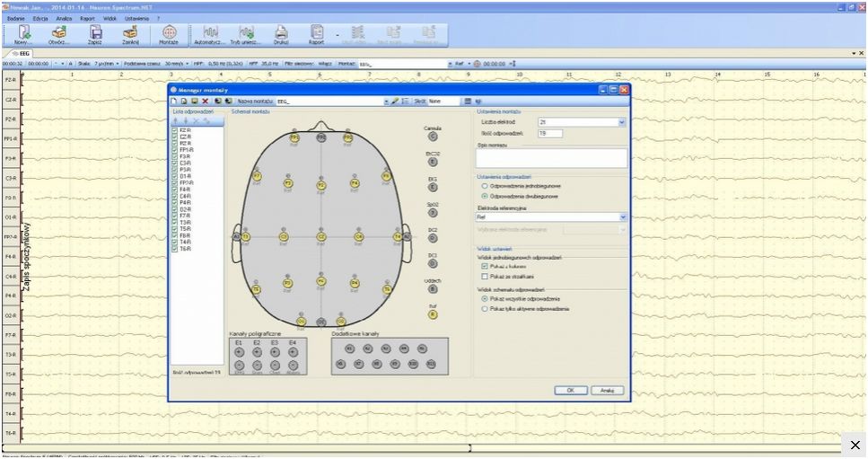Click the Nowy toolbar icon

[x=24, y=32]
